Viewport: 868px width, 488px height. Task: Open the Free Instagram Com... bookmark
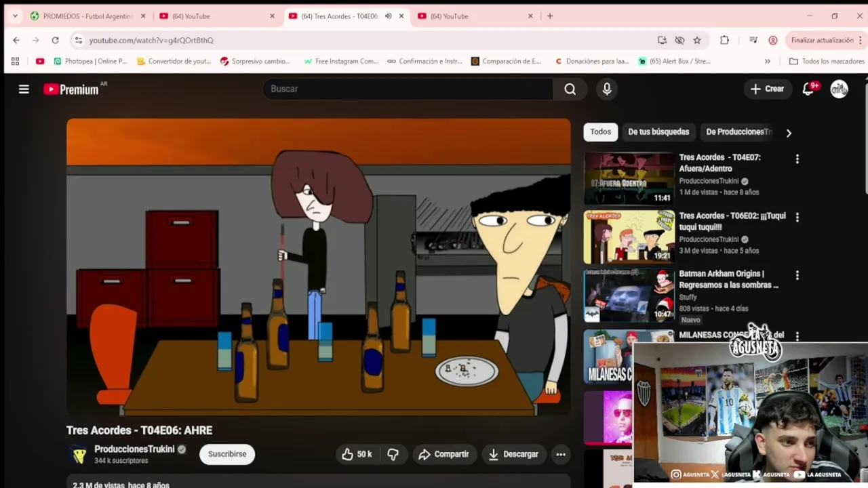tap(341, 61)
